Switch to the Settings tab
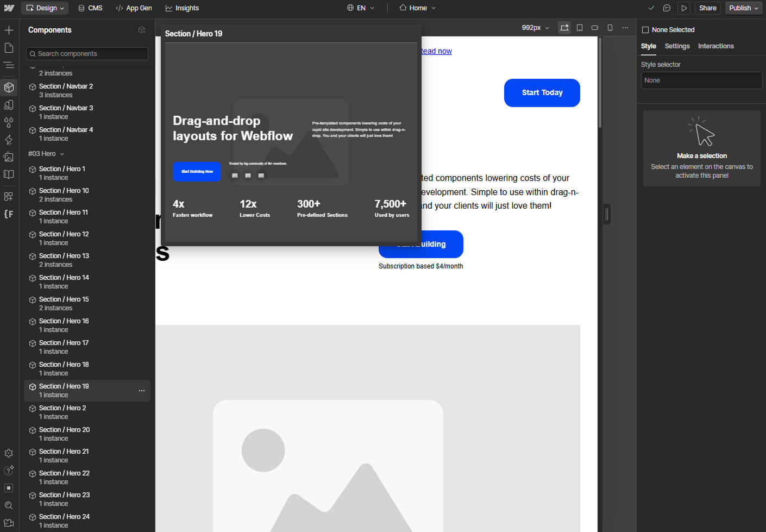This screenshot has height=532, width=766. point(677,46)
